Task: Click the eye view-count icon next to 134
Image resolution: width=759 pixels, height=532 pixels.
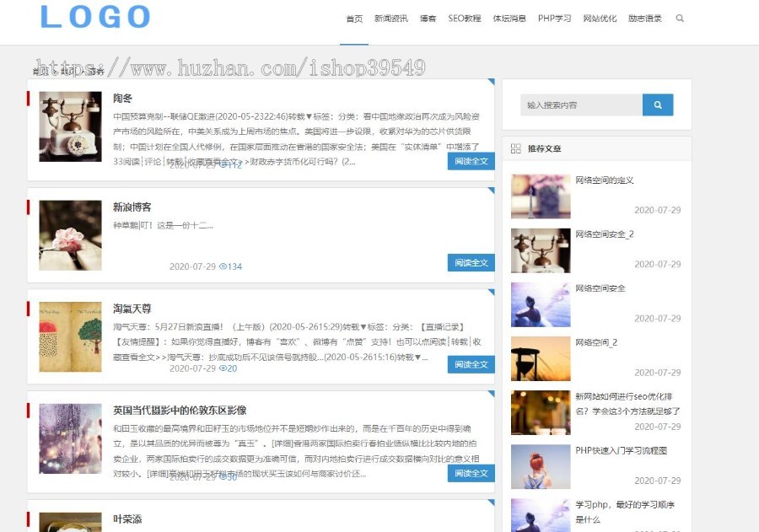Action: [223, 266]
